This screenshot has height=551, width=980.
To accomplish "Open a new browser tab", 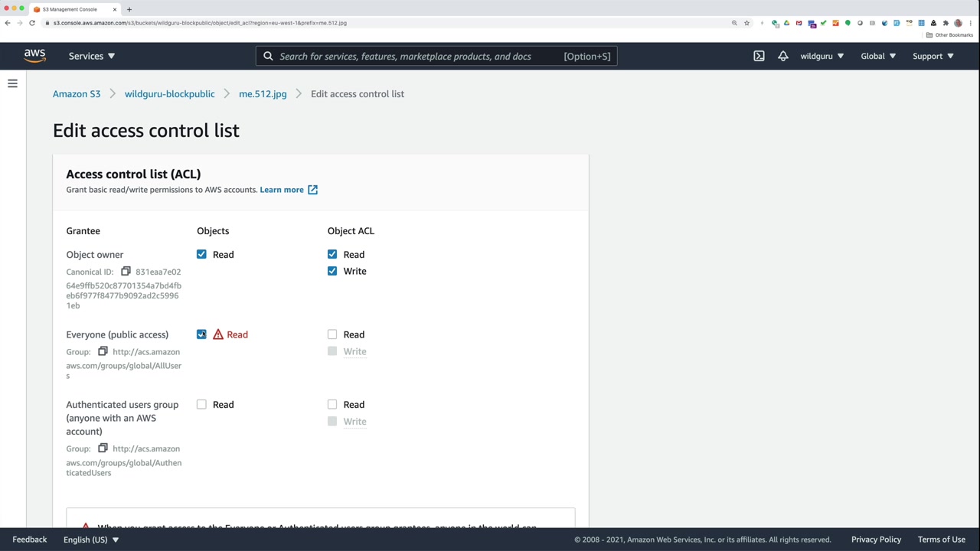I will click(x=129, y=9).
